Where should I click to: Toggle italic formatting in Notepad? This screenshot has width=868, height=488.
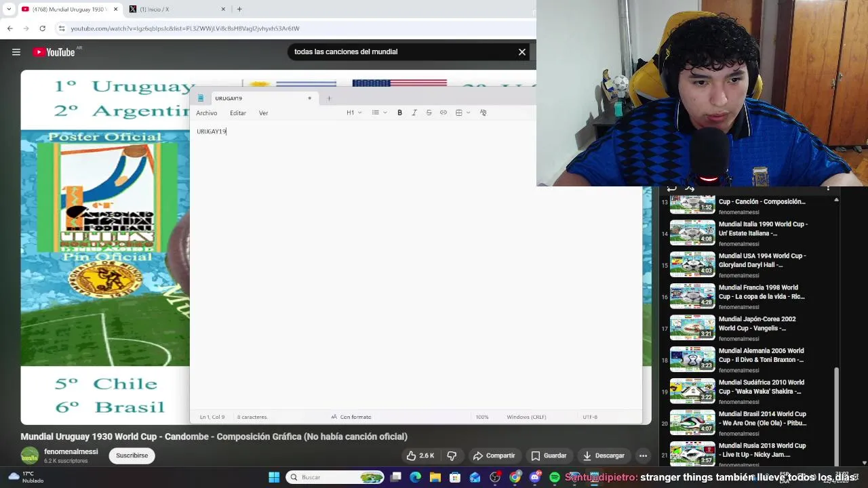tap(414, 113)
